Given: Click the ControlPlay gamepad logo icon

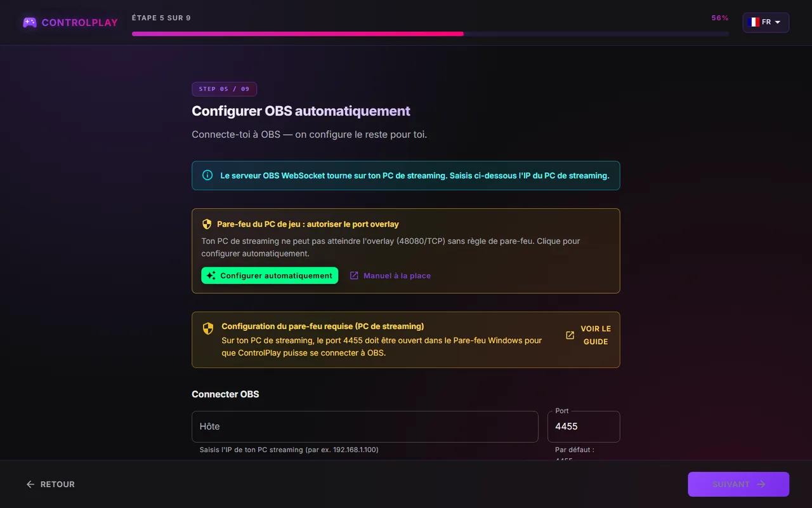Looking at the screenshot, I should [x=30, y=22].
